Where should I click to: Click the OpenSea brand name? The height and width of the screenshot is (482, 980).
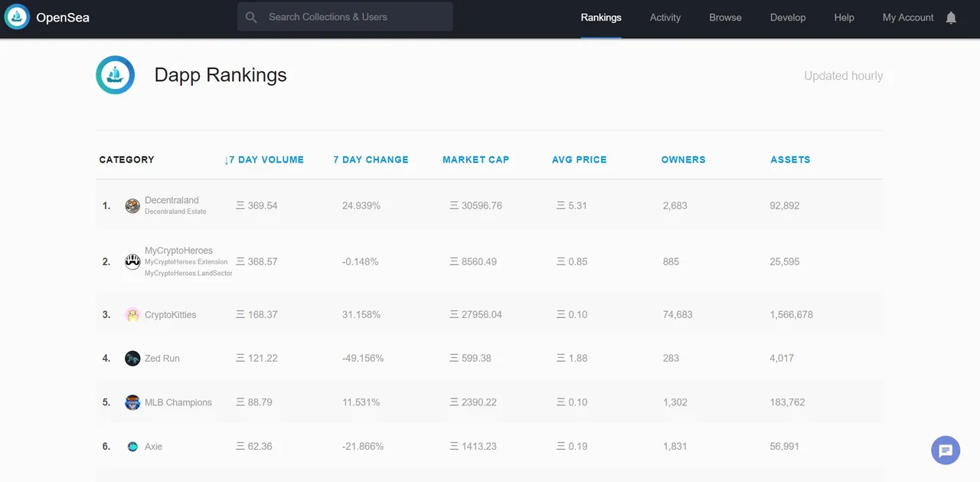coord(63,17)
